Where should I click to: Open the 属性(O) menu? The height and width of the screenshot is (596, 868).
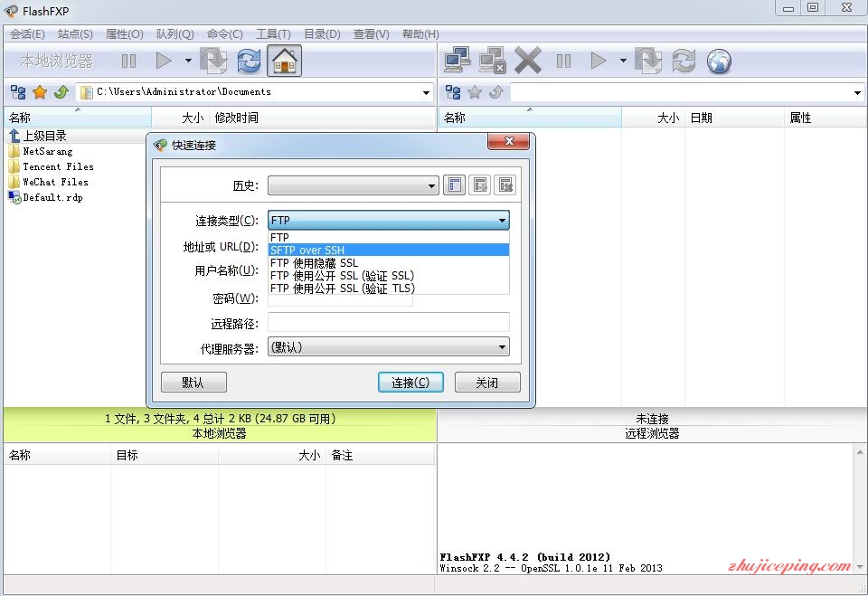coord(125,34)
